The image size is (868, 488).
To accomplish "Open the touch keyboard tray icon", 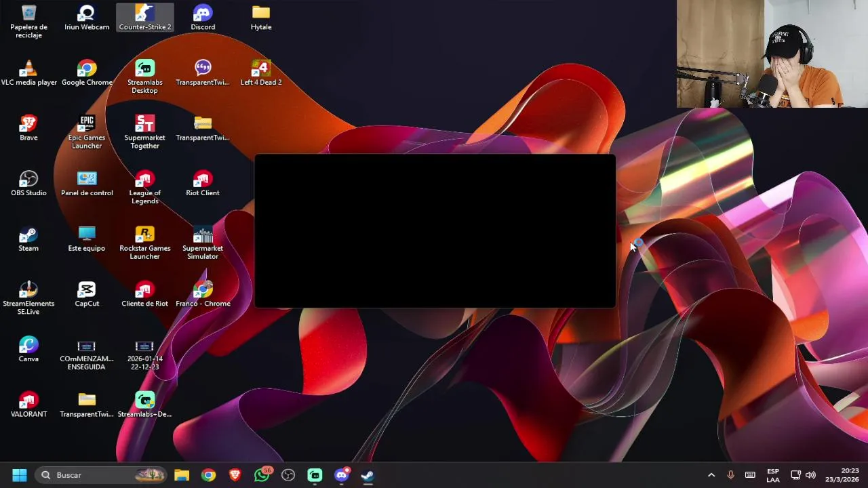I will point(750,475).
